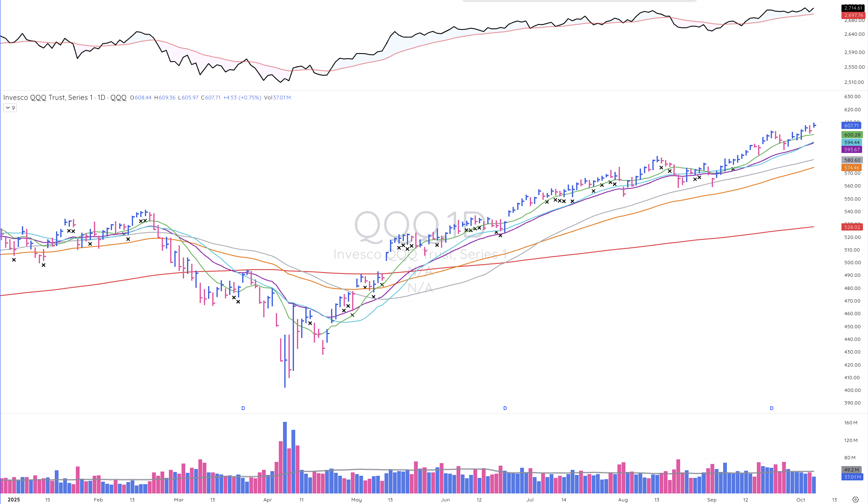Image resolution: width=868 pixels, height=504 pixels.
Task: Expand the collapsed indicators legend showing 9
Action: tap(10, 108)
